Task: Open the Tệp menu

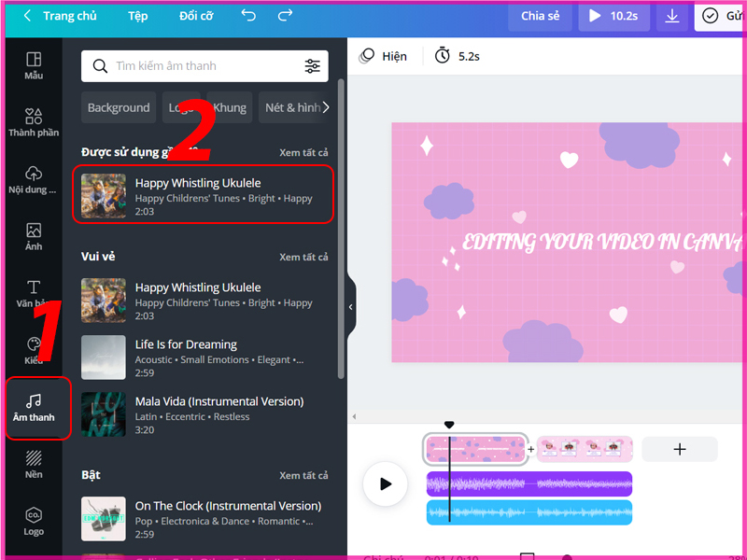Action: pos(137,16)
